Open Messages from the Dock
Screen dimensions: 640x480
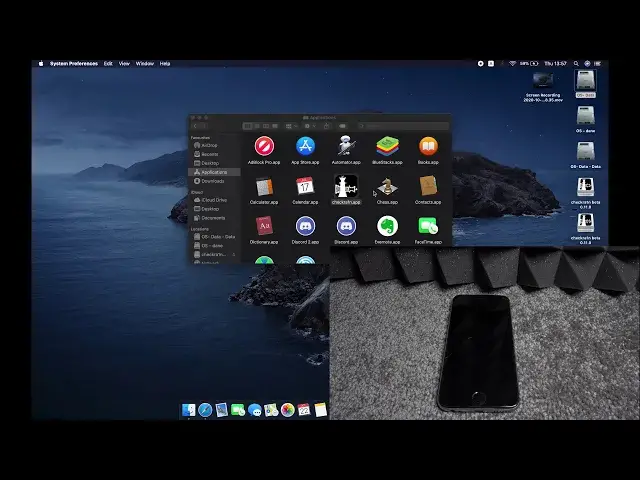[x=255, y=410]
